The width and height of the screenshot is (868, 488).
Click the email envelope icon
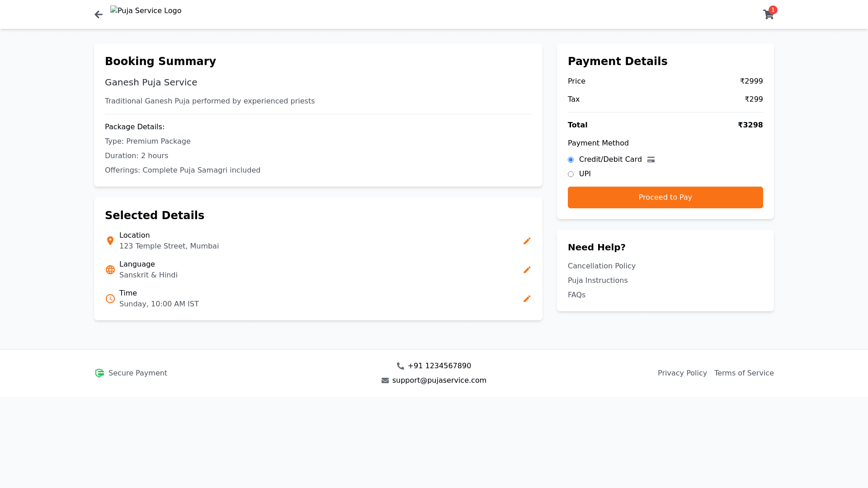tap(385, 380)
